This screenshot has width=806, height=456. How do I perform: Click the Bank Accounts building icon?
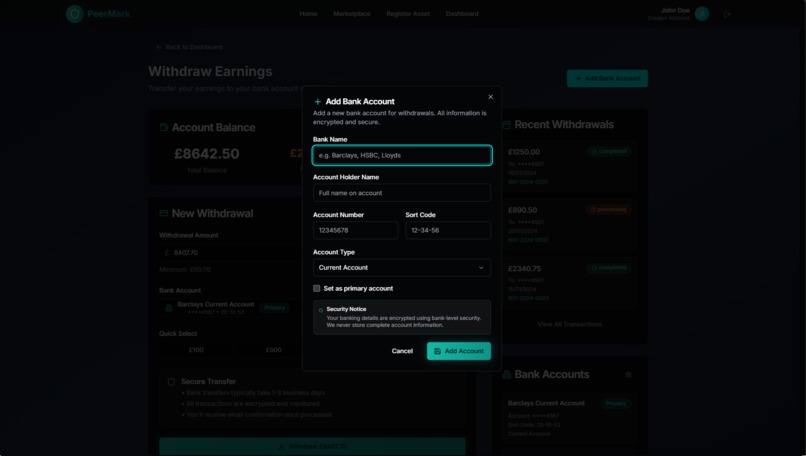tap(506, 375)
